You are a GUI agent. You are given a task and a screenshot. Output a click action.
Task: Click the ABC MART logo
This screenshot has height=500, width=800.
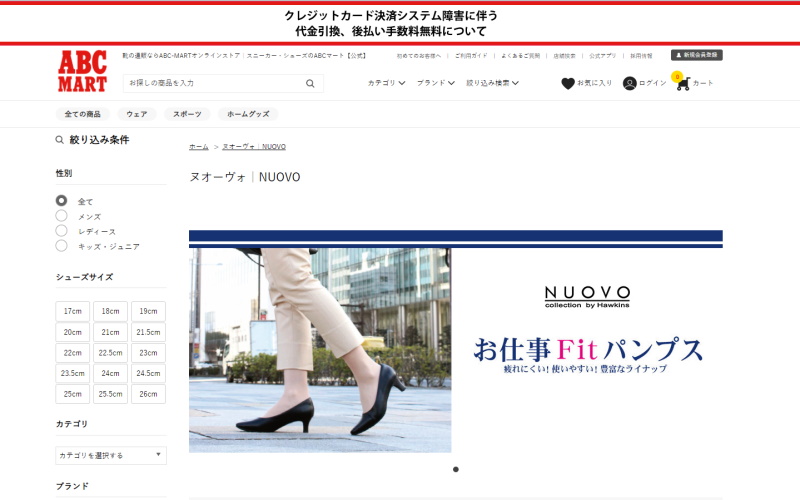click(x=82, y=71)
